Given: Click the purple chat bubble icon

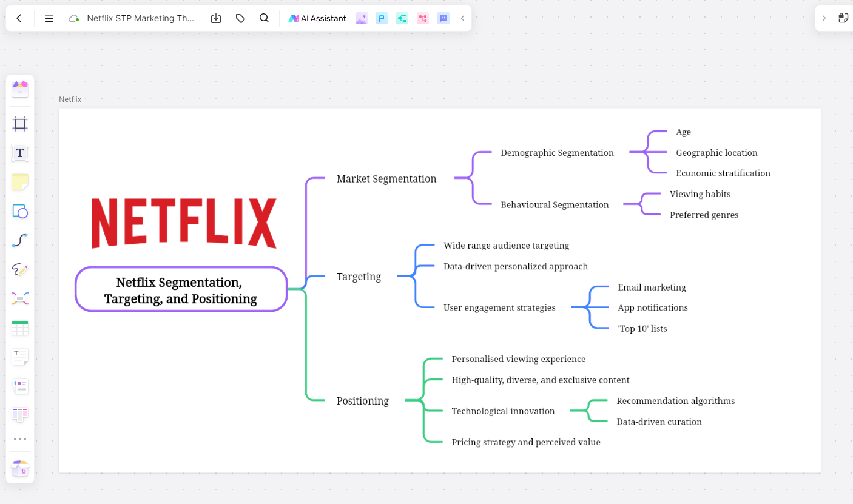Looking at the screenshot, I should point(443,18).
